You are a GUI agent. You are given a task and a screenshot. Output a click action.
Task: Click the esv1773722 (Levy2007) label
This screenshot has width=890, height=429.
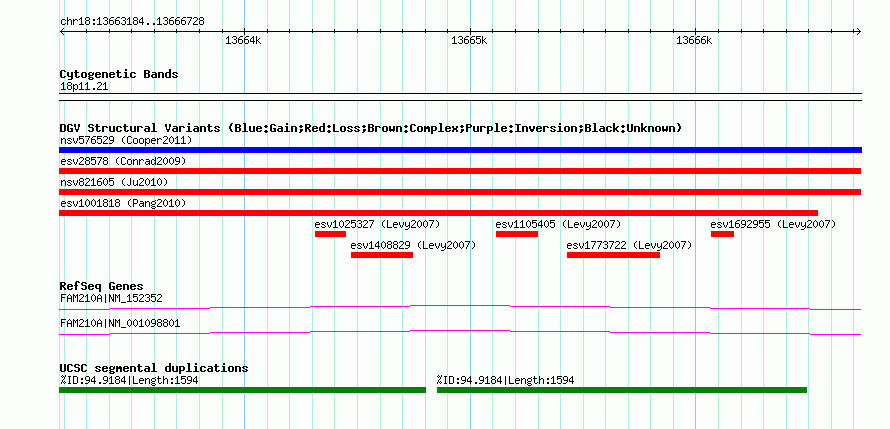tap(629, 245)
